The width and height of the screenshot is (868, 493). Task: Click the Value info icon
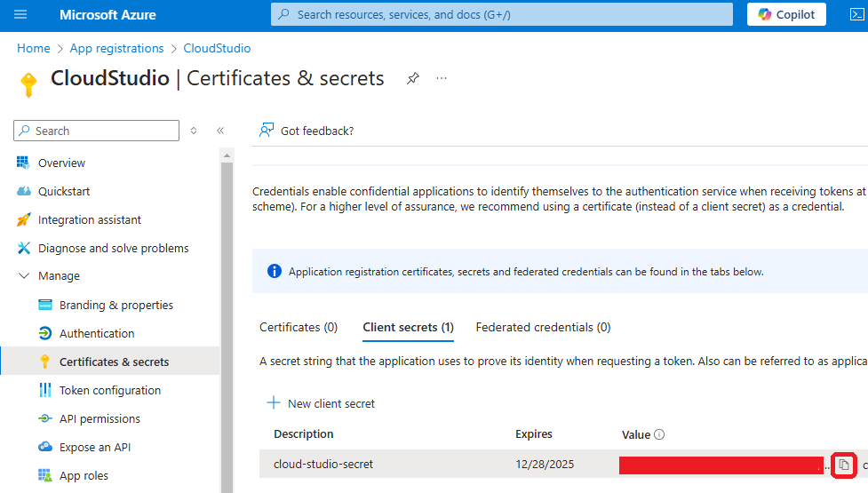tap(659, 435)
